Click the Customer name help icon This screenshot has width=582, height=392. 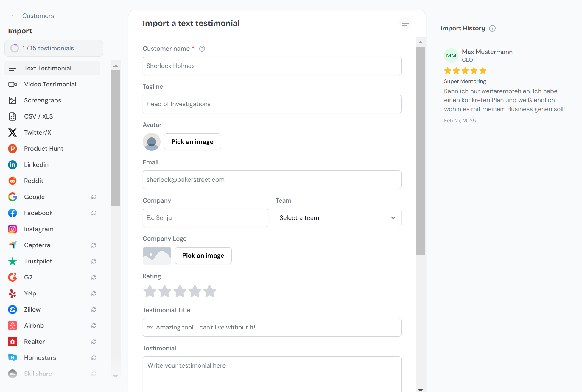(x=202, y=49)
